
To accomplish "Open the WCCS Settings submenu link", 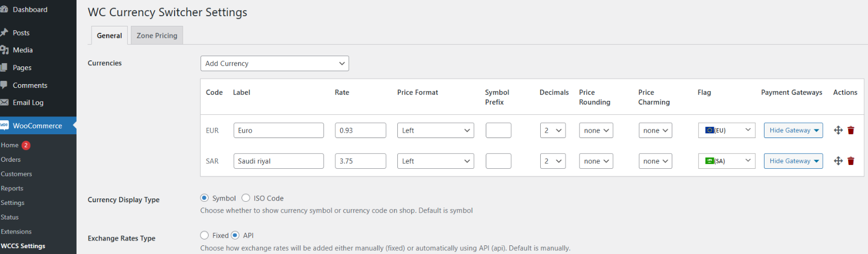I will coord(23,246).
